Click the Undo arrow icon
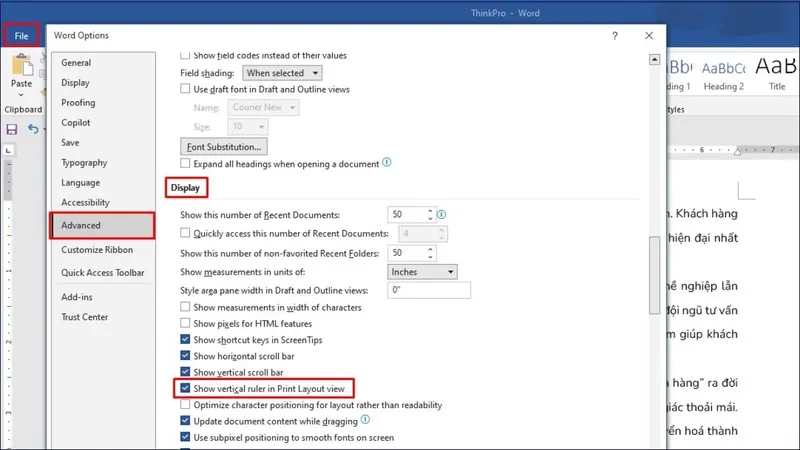This screenshot has height=450, width=800. (33, 129)
